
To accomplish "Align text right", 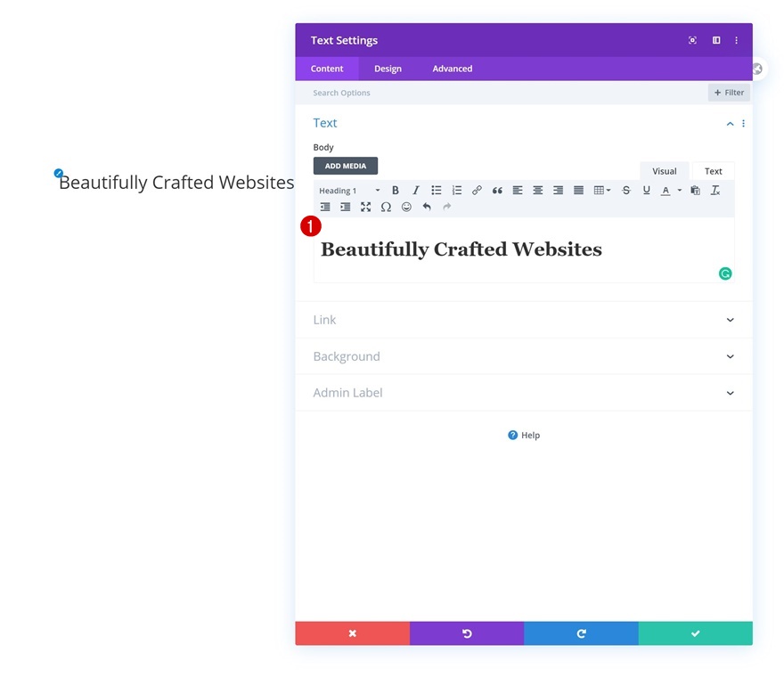I will pyautogui.click(x=558, y=191).
